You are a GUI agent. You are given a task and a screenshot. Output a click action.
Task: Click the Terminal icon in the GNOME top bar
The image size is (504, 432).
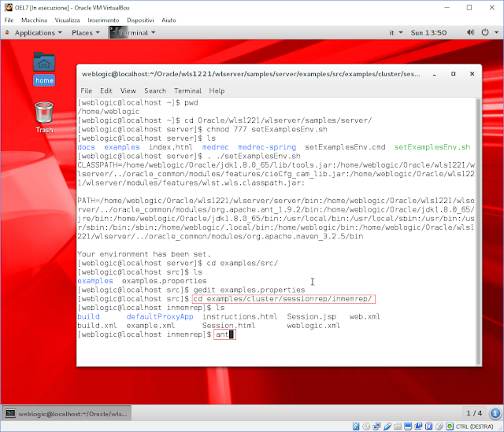click(114, 32)
